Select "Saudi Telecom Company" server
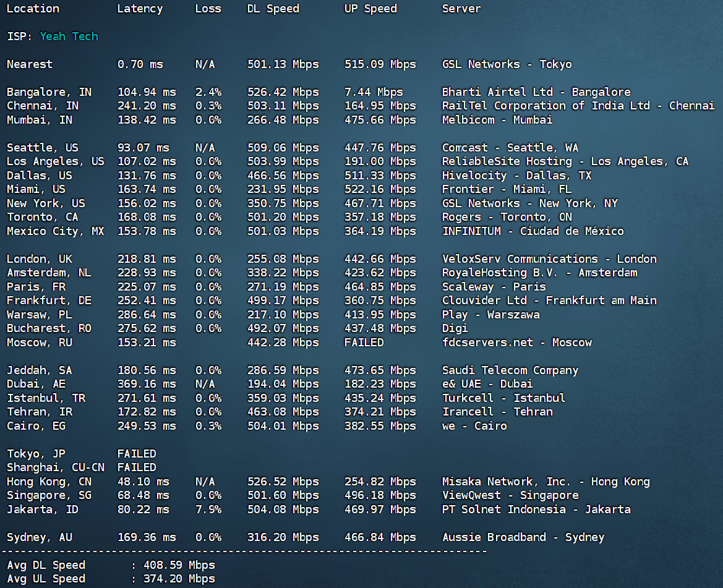Screen dimensions: 723x588 (x=510, y=370)
